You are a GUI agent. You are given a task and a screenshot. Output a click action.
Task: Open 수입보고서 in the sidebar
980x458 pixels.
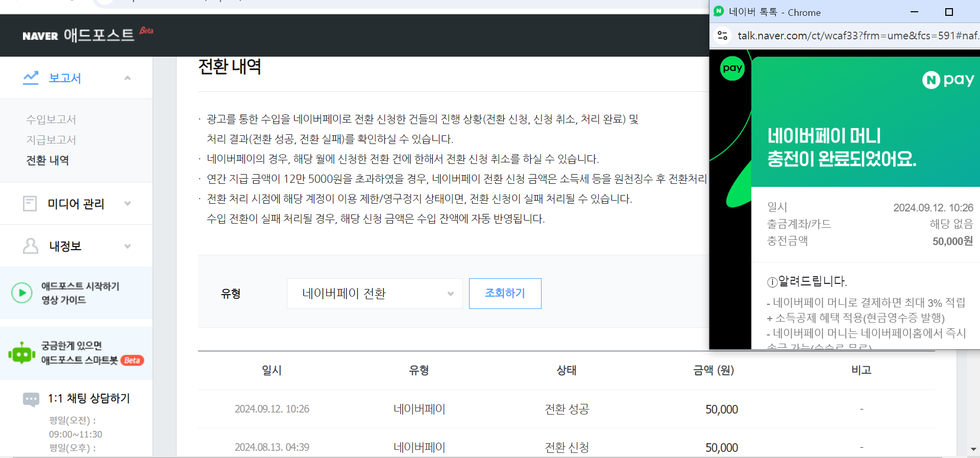[x=51, y=119]
